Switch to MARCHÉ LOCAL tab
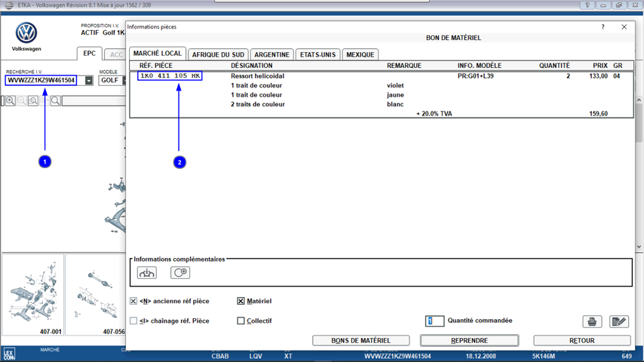 coord(158,54)
